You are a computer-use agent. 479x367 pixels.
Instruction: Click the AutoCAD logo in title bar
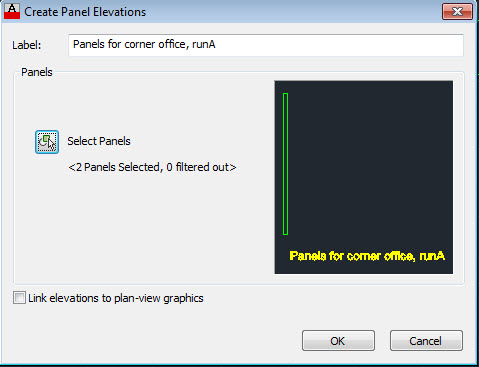[12, 11]
